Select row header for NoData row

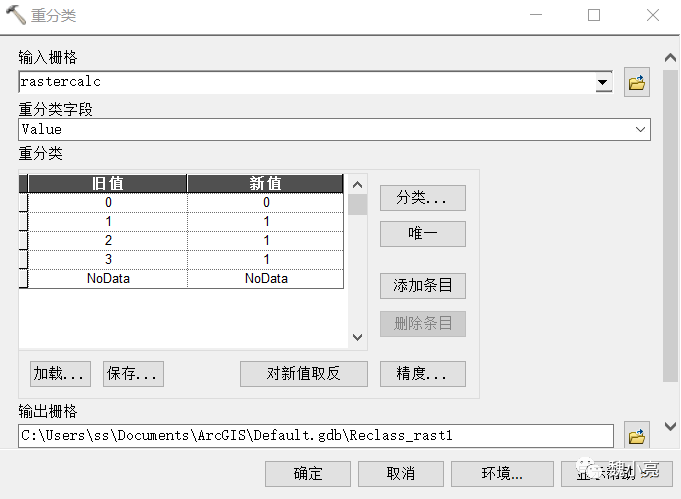click(x=23, y=278)
